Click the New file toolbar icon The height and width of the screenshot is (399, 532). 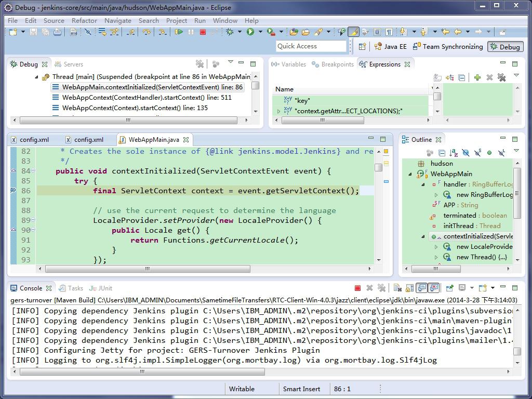pos(13,32)
